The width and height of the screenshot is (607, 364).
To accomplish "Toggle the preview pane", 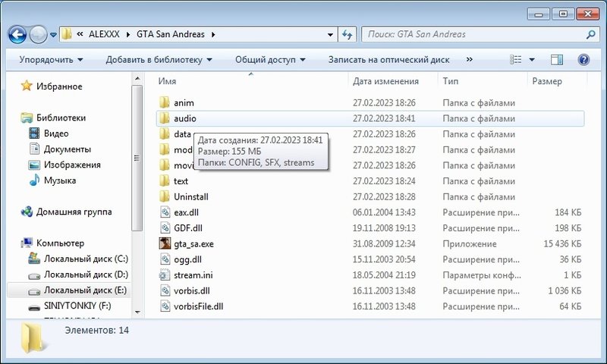I will [557, 60].
